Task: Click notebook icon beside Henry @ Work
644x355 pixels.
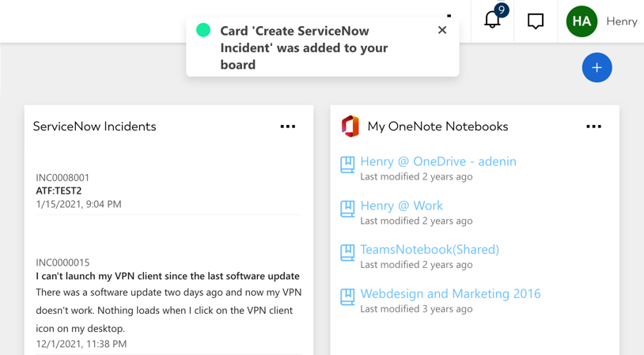Action: [x=347, y=208]
